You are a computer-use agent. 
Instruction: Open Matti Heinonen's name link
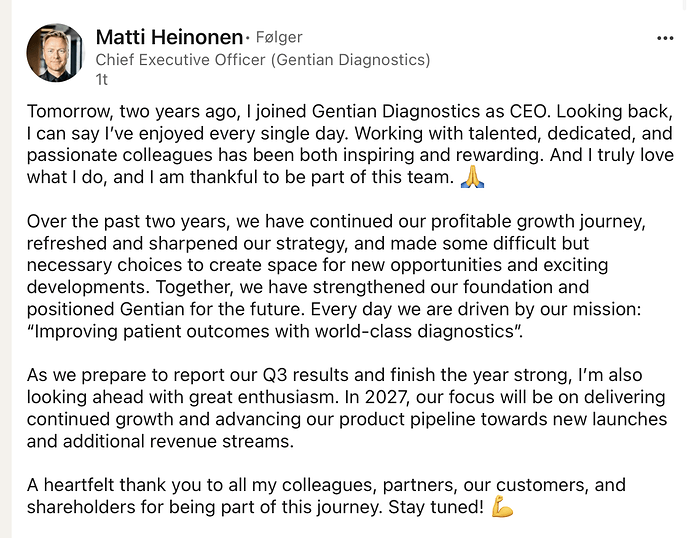click(169, 37)
